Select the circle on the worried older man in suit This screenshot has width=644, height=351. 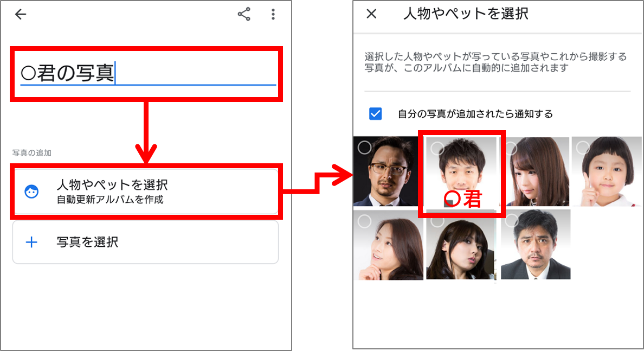pyautogui.click(x=511, y=221)
